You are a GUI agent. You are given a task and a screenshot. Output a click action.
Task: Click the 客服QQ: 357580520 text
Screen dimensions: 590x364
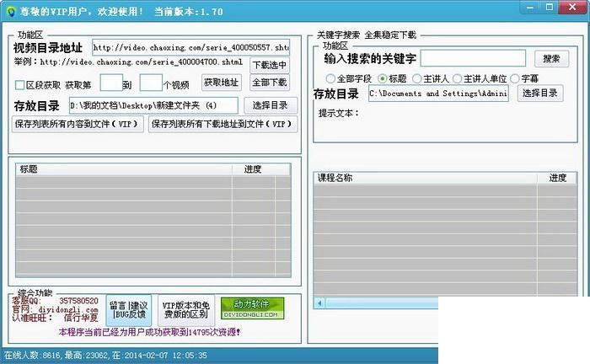(x=55, y=301)
